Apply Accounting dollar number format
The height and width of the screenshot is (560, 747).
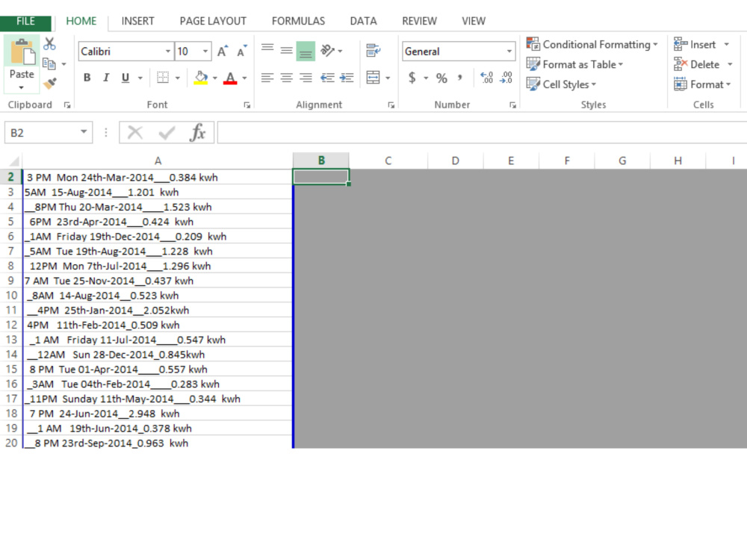tap(412, 78)
